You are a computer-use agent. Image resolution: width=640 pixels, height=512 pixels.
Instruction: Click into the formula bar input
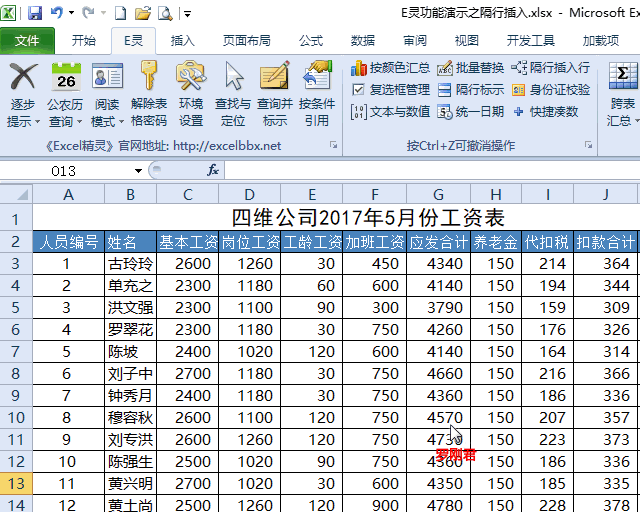(x=432, y=170)
